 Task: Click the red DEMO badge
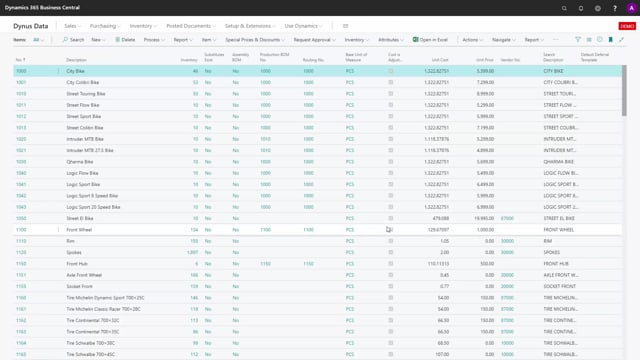pyautogui.click(x=627, y=26)
